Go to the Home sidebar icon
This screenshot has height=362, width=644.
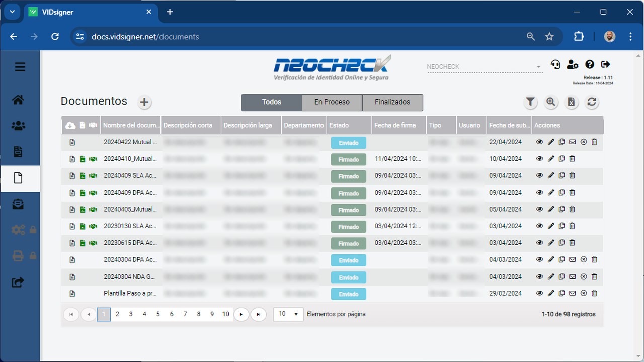(18, 100)
